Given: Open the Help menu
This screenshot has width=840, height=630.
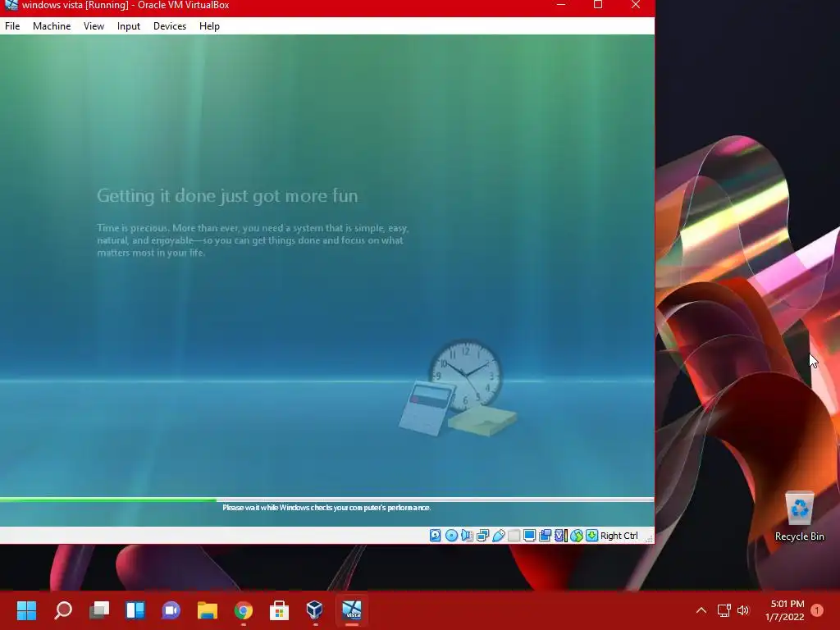Looking at the screenshot, I should coord(209,25).
